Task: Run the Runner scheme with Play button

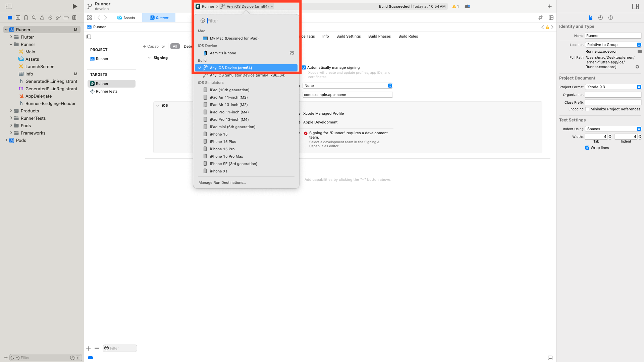Action: pos(75,6)
